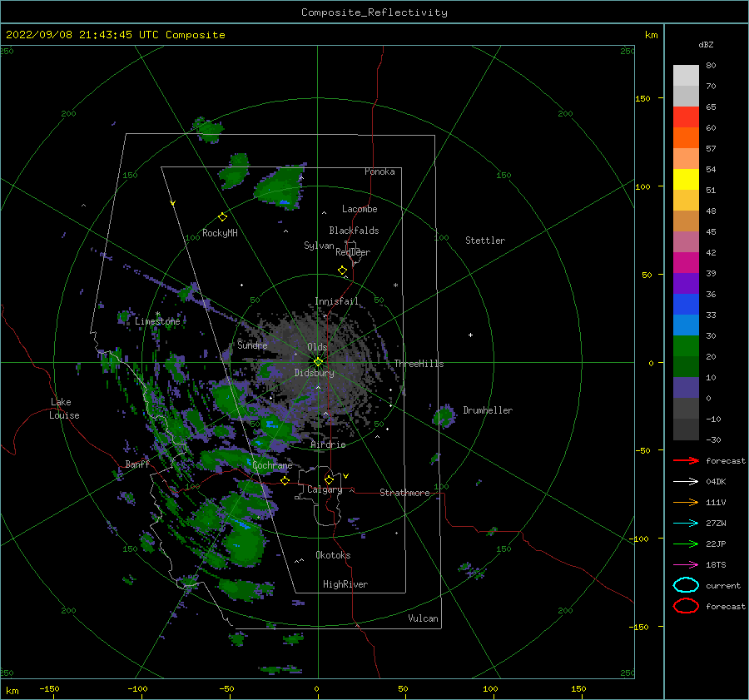Click the bright green 20-30 dBZ swatch
The height and width of the screenshot is (700, 749).
pos(686,346)
